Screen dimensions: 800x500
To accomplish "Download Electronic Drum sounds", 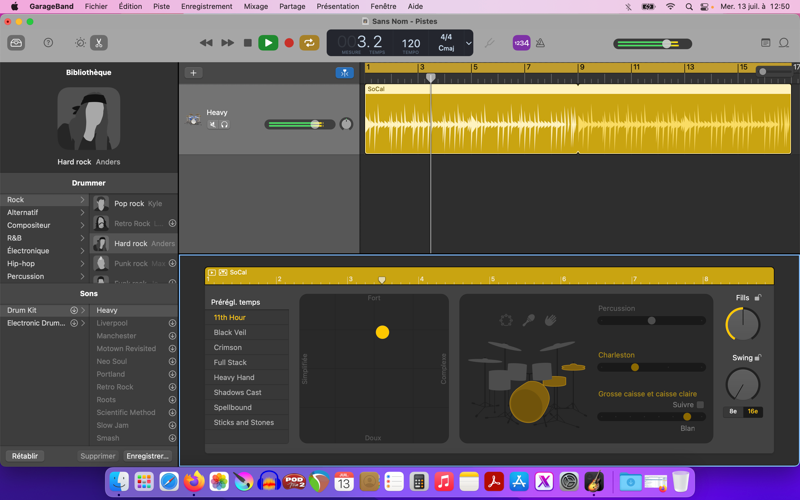I will coord(74,323).
